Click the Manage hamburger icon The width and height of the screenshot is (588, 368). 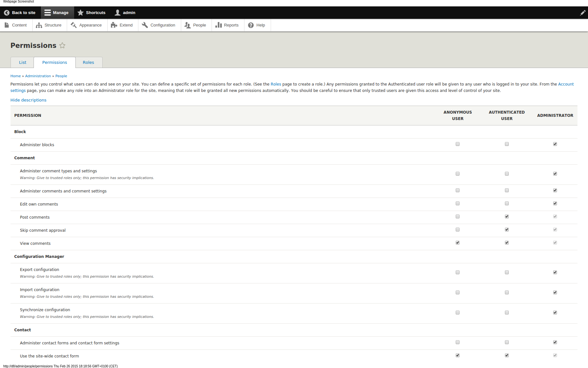tap(48, 13)
